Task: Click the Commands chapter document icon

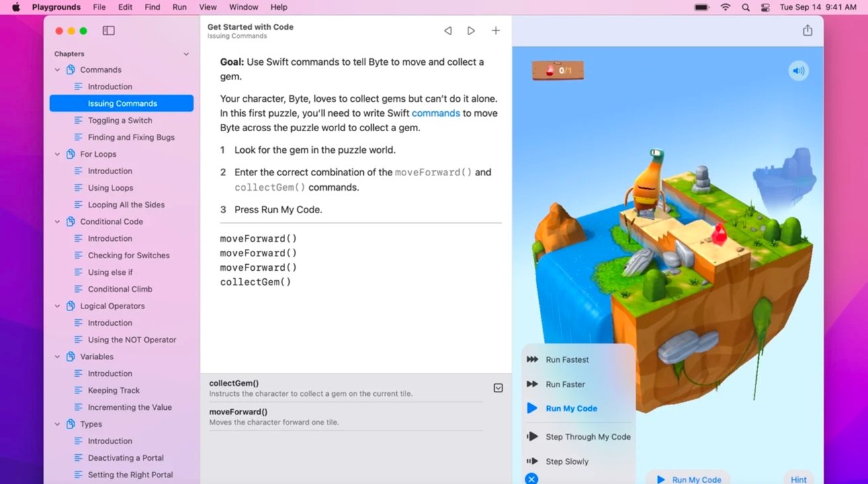Action: [x=71, y=70]
